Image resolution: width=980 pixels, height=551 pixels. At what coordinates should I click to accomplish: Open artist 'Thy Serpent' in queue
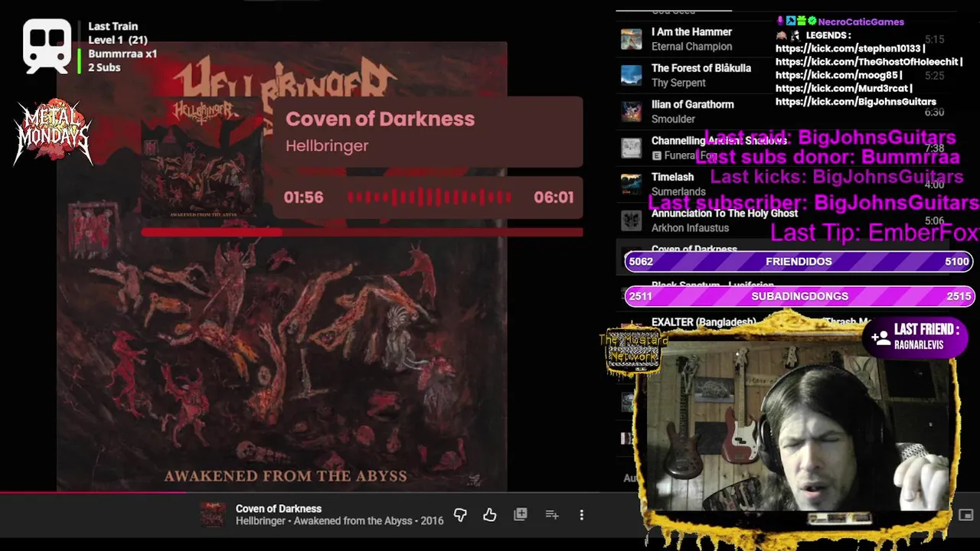pos(678,83)
